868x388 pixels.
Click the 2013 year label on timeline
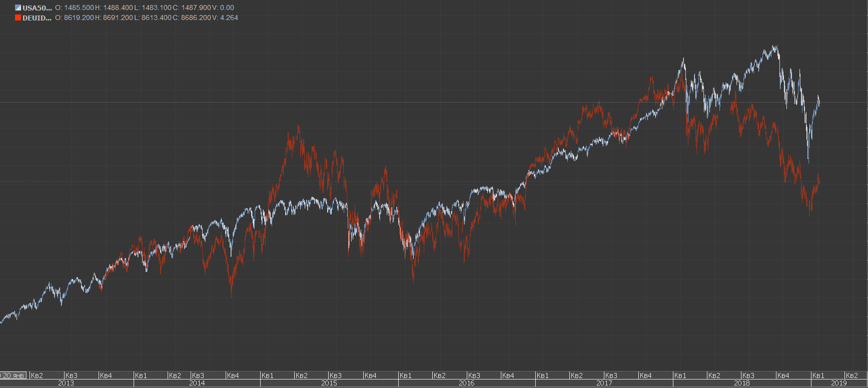coord(66,383)
